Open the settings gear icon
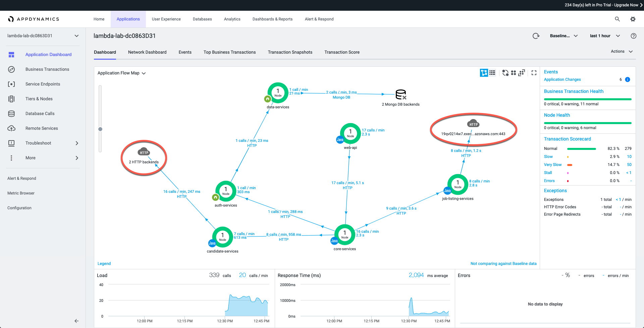Viewport: 644px width, 328px height. (x=633, y=19)
